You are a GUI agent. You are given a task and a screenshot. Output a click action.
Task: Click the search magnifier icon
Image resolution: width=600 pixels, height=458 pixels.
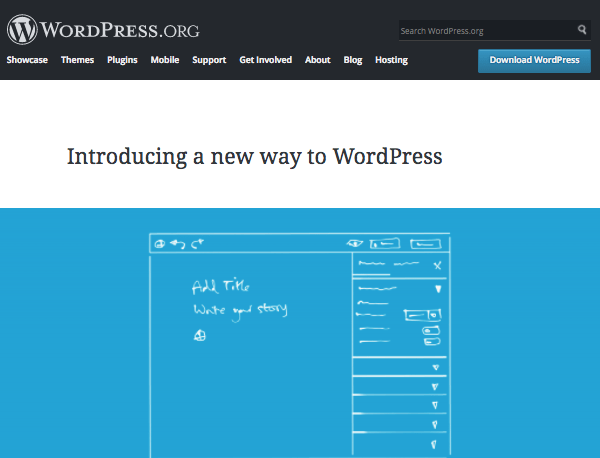point(582,30)
